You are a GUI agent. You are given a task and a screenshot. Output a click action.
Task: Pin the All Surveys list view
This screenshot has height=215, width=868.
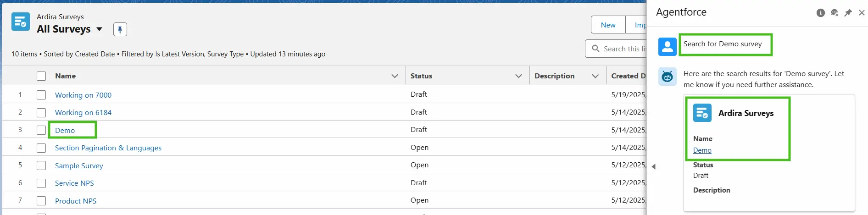pyautogui.click(x=120, y=29)
